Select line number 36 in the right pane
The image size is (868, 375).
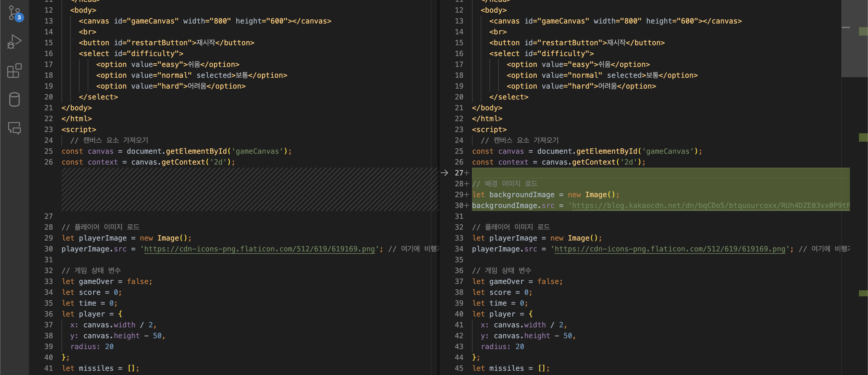coord(459,271)
